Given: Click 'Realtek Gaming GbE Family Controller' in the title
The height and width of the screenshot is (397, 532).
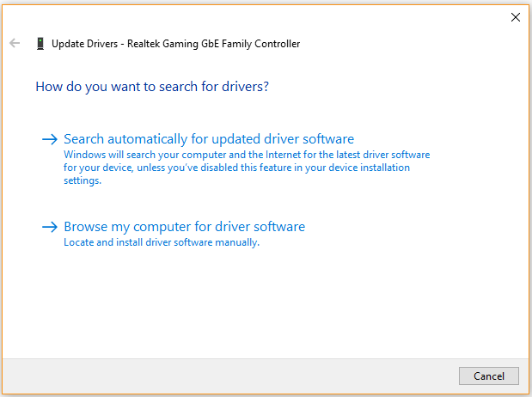Looking at the screenshot, I should 213,44.
